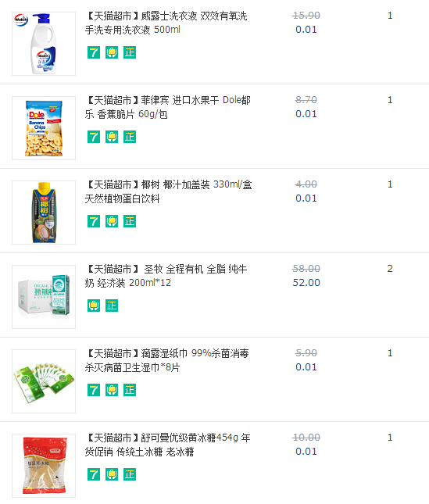Image resolution: width=429 pixels, height=504 pixels.
Task: Open the 圣牧 milk box thumbnail
Action: tap(44, 297)
